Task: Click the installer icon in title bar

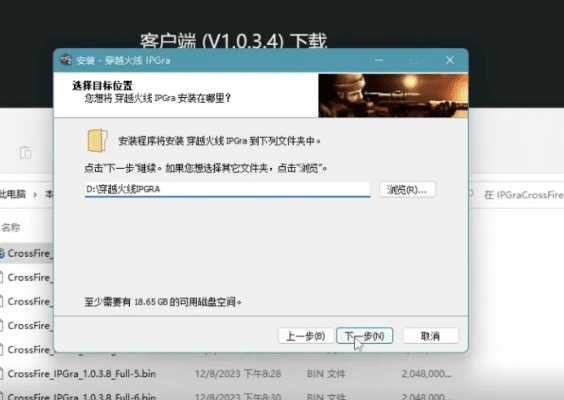Action: (66, 60)
